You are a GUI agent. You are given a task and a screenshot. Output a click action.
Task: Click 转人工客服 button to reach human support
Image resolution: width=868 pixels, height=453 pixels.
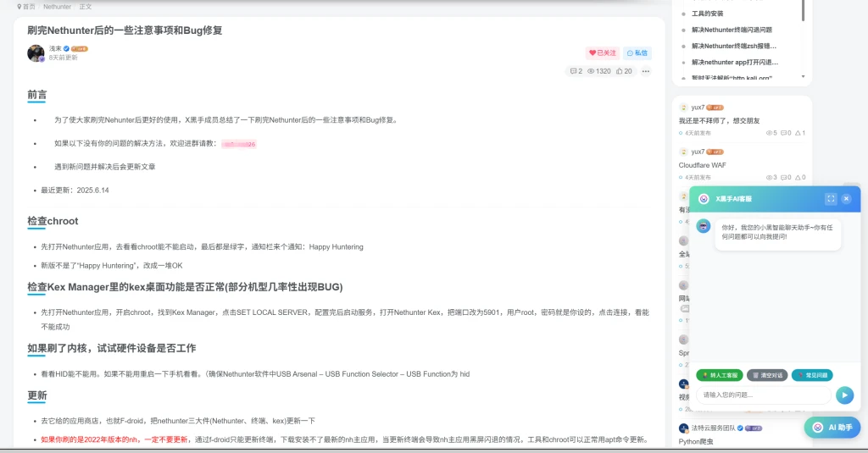[720, 375]
